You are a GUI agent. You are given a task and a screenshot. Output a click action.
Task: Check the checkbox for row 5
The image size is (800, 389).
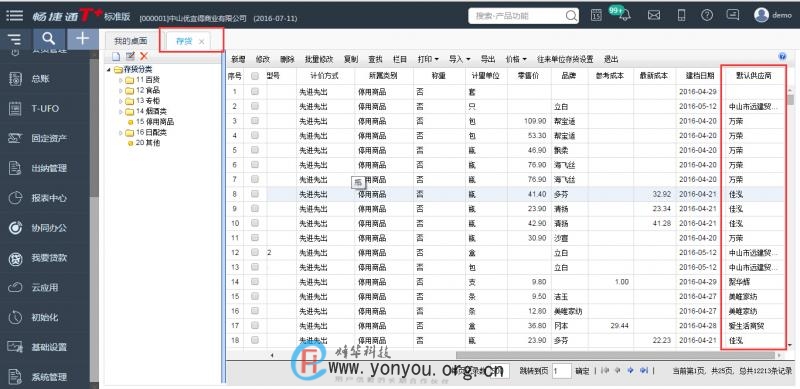pyautogui.click(x=255, y=150)
